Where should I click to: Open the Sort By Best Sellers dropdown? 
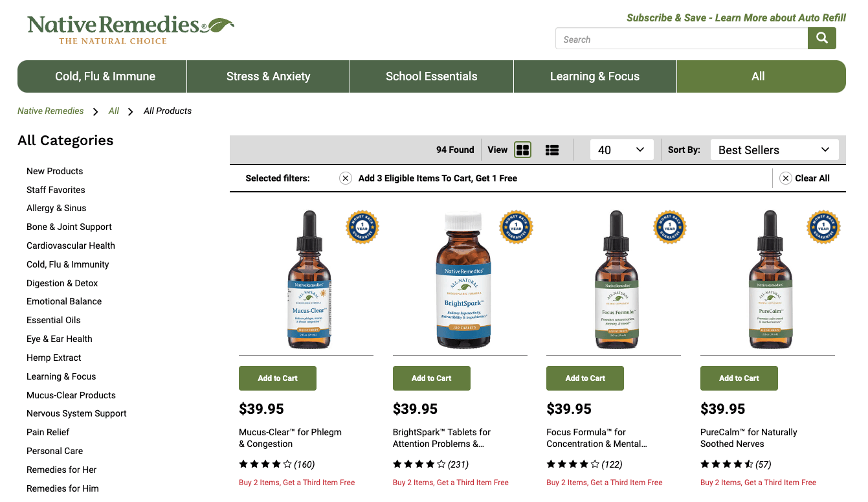[x=774, y=150]
